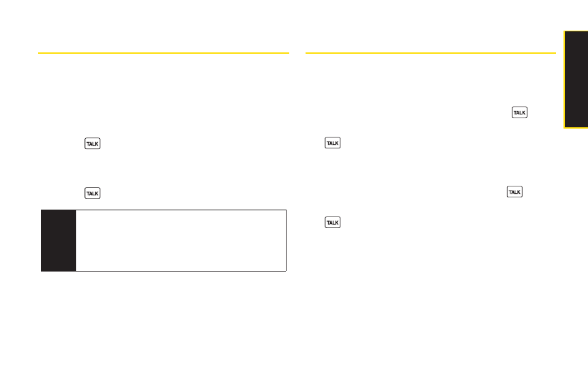Select the topmost TALK key icon in the right column
588x392 pixels.
tap(519, 112)
